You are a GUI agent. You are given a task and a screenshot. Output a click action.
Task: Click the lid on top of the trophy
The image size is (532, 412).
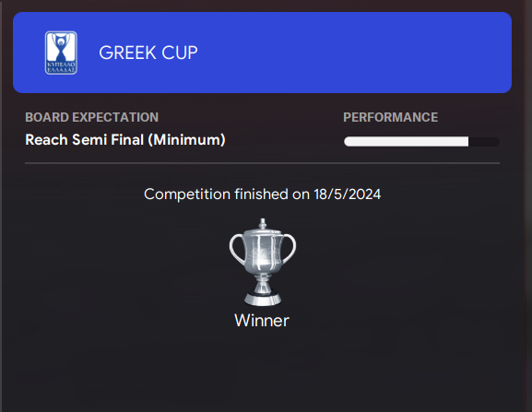tap(262, 226)
